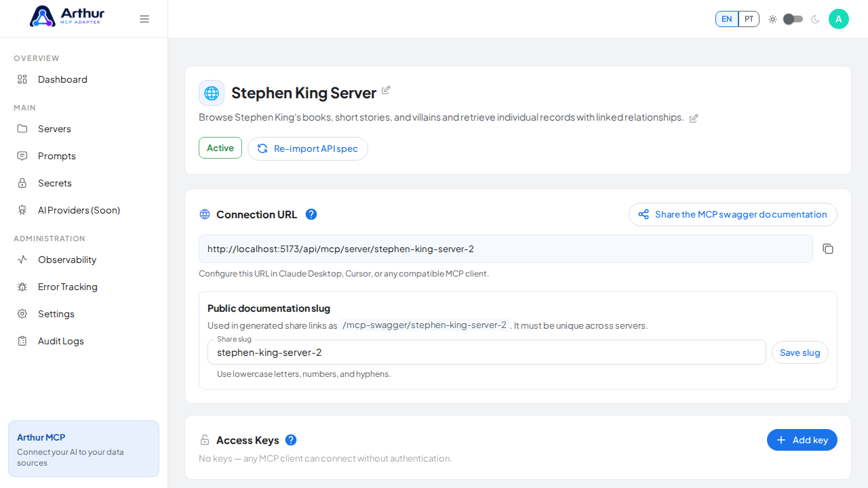Viewport: 868px width, 488px height.
Task: Click the Observability pulse icon
Action: 22,260
